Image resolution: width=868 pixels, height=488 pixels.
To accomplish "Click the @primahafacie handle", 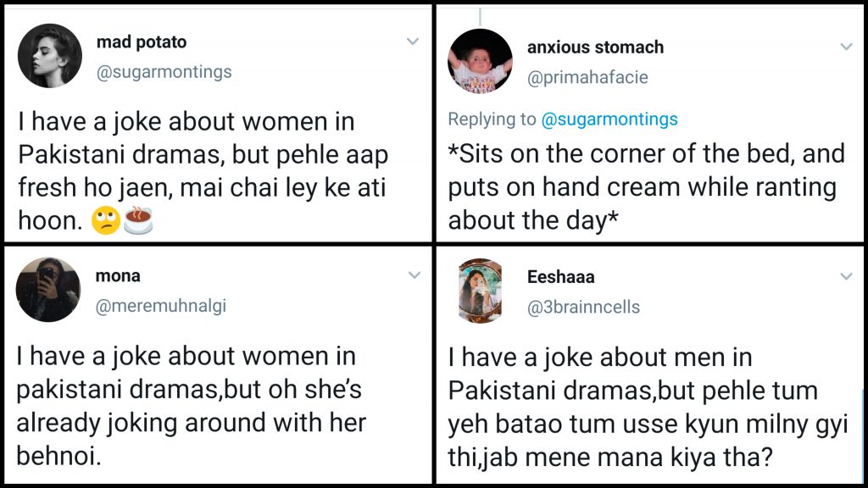I will tap(587, 77).
